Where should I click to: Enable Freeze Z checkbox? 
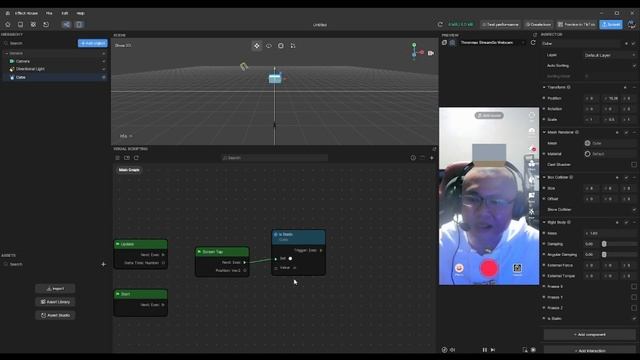pos(634,308)
